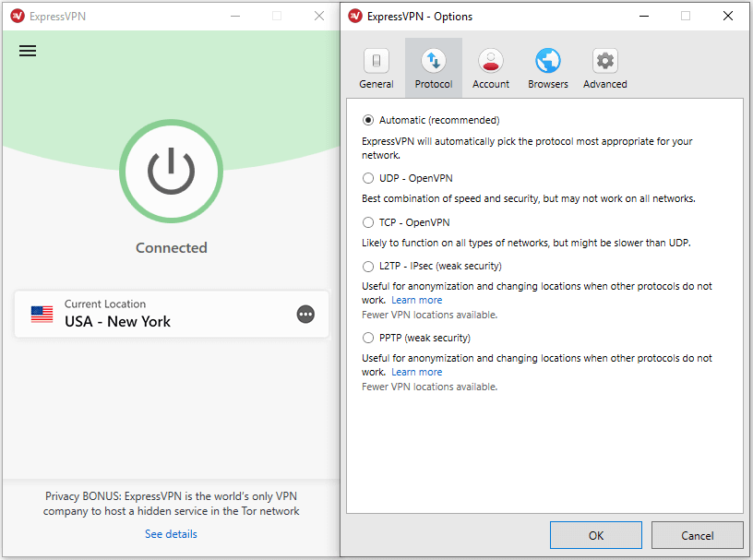Switch to the Protocol tab label
This screenshot has width=753, height=560.
click(434, 84)
